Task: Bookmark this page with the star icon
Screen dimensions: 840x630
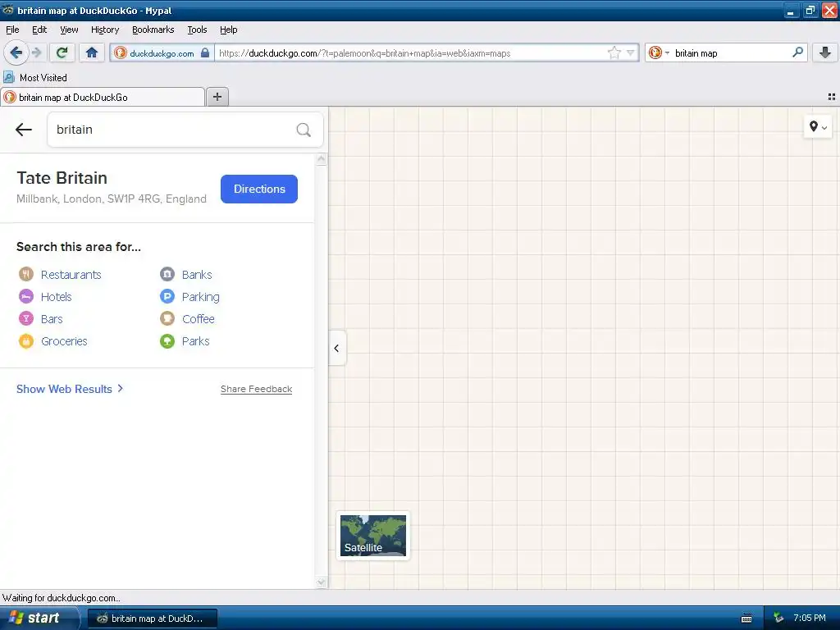Action: [614, 52]
